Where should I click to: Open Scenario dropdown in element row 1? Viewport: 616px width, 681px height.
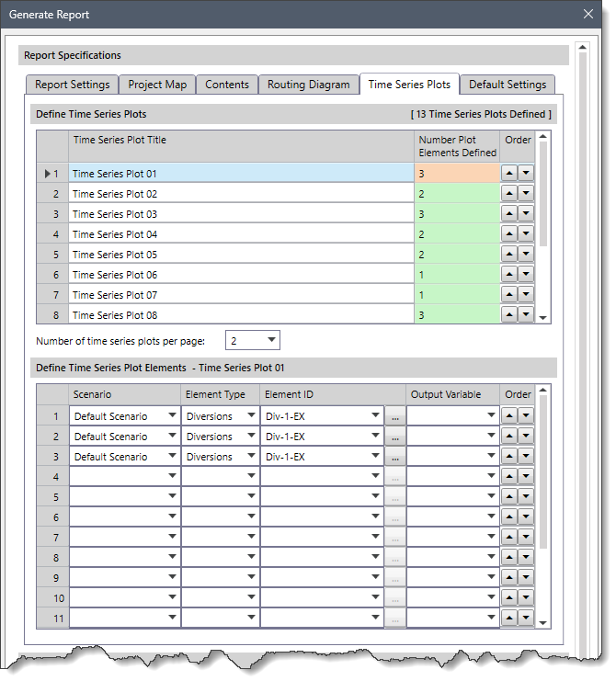[172, 415]
